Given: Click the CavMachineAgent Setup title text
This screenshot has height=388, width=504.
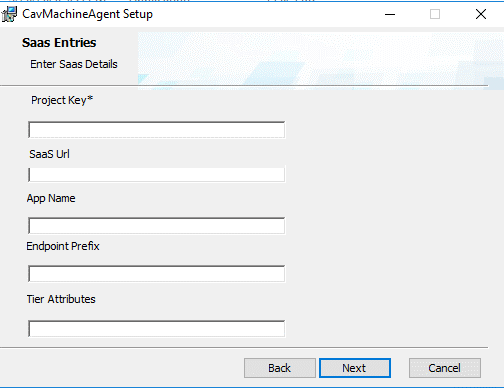Looking at the screenshot, I should pos(87,14).
